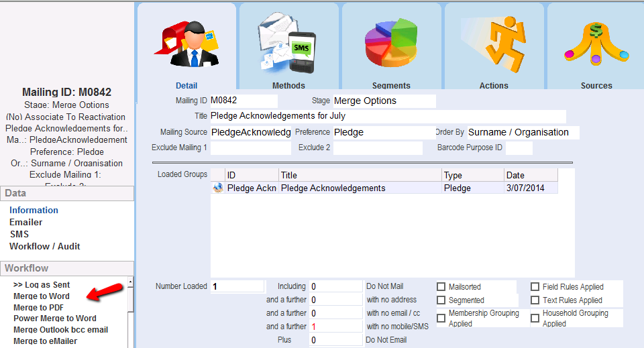The image size is (644, 348).
Task: Select the 'Pledge Acknowledgements' title cell
Action: [360, 188]
